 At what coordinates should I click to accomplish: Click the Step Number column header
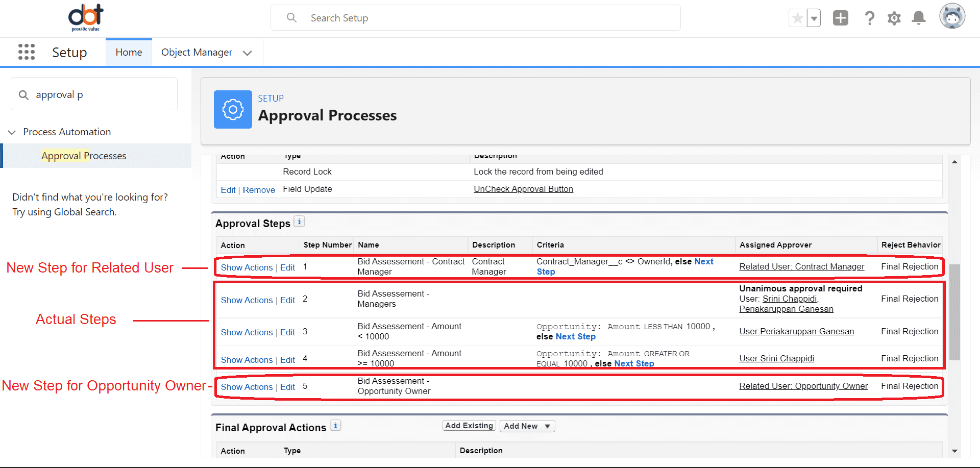327,245
